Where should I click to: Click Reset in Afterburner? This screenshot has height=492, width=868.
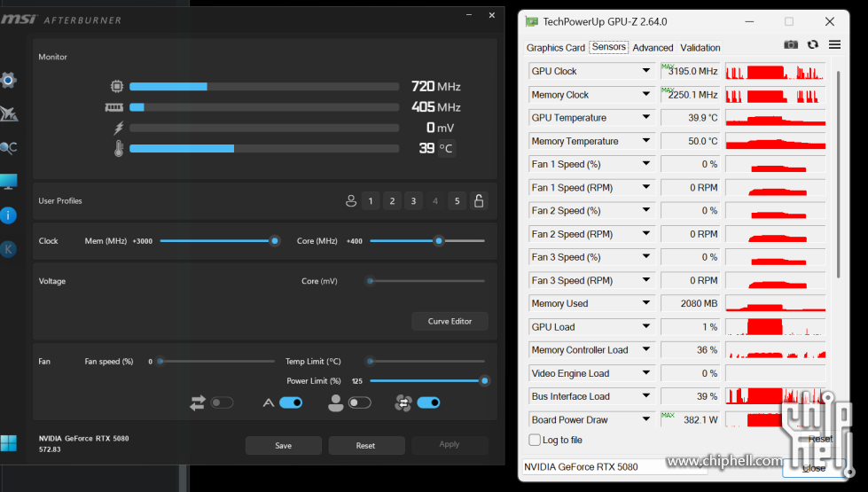pos(366,446)
